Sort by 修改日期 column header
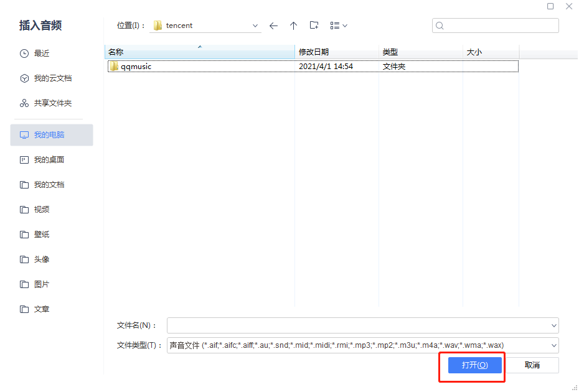The width and height of the screenshot is (579, 392). click(314, 52)
